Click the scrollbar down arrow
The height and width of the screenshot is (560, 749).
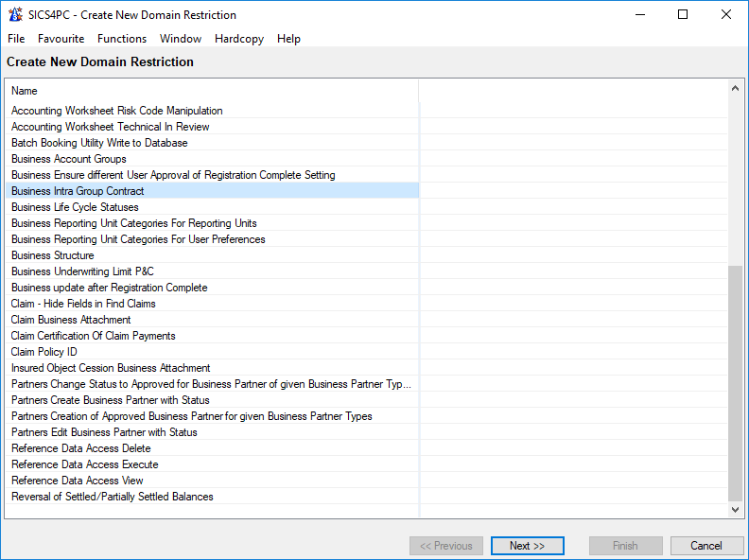736,510
